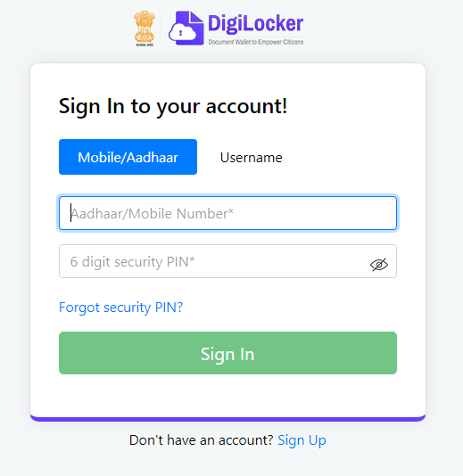Click the purple document page corner in logo
463x476 pixels.
click(x=196, y=18)
